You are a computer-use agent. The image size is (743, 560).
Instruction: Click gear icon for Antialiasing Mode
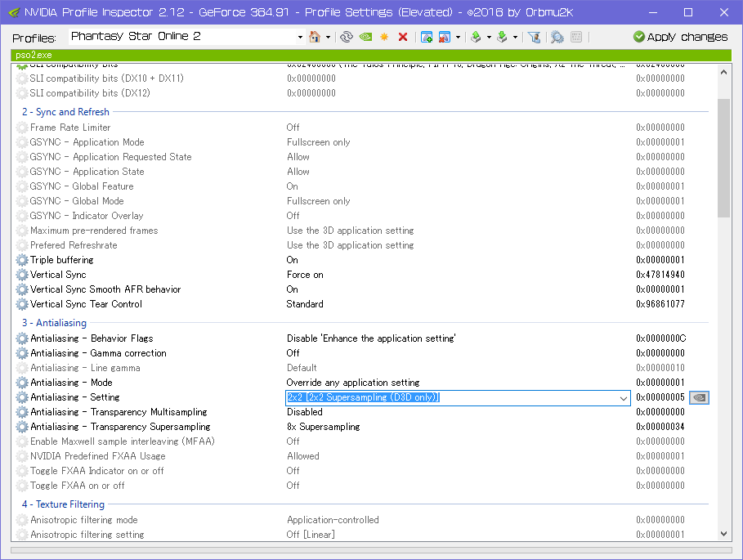pos(22,383)
